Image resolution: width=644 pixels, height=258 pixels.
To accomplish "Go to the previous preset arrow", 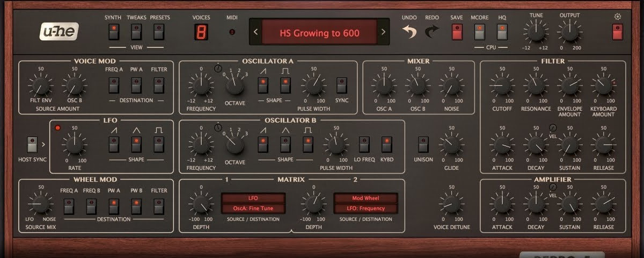I will pyautogui.click(x=256, y=32).
